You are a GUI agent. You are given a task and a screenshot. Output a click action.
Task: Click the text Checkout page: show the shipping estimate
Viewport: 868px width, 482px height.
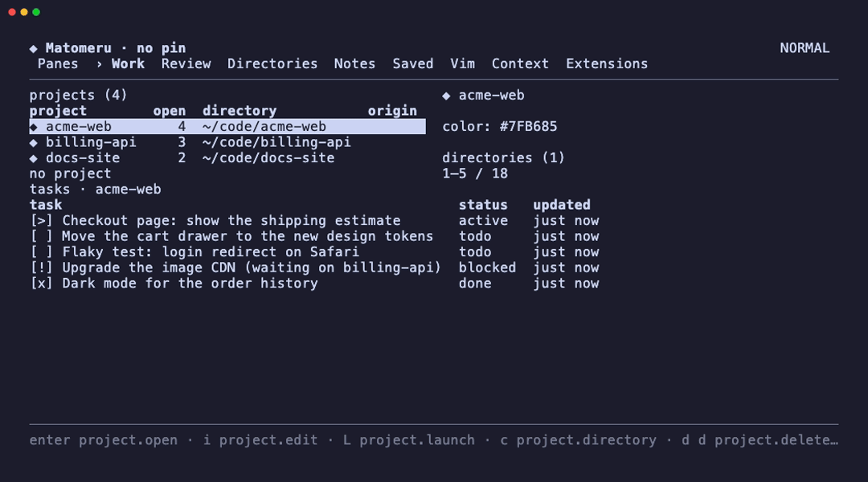pyautogui.click(x=231, y=221)
